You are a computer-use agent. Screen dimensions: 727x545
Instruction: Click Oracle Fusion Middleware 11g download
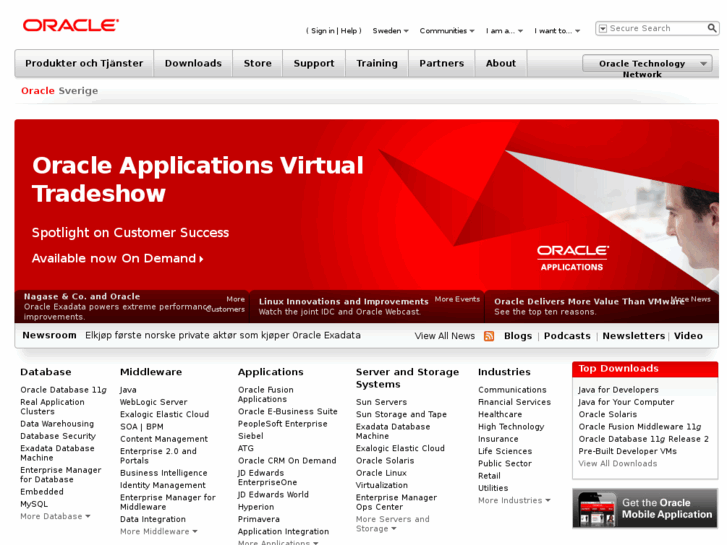[640, 427]
